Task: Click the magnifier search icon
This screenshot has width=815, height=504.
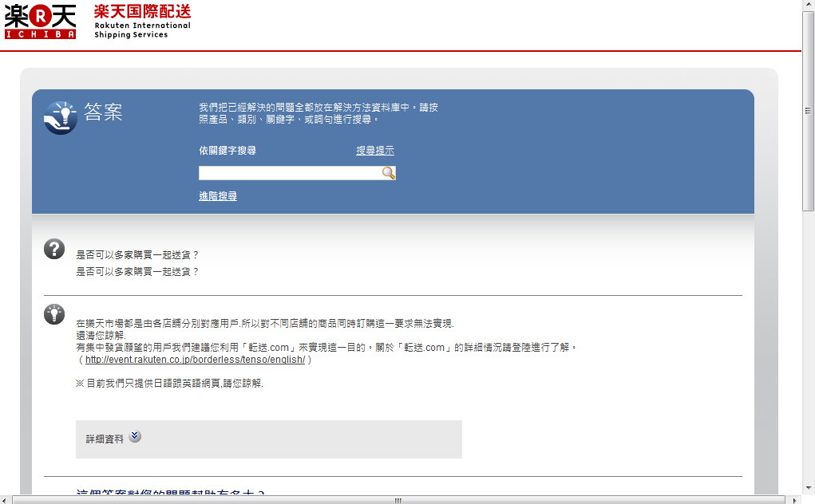Action: pos(388,173)
